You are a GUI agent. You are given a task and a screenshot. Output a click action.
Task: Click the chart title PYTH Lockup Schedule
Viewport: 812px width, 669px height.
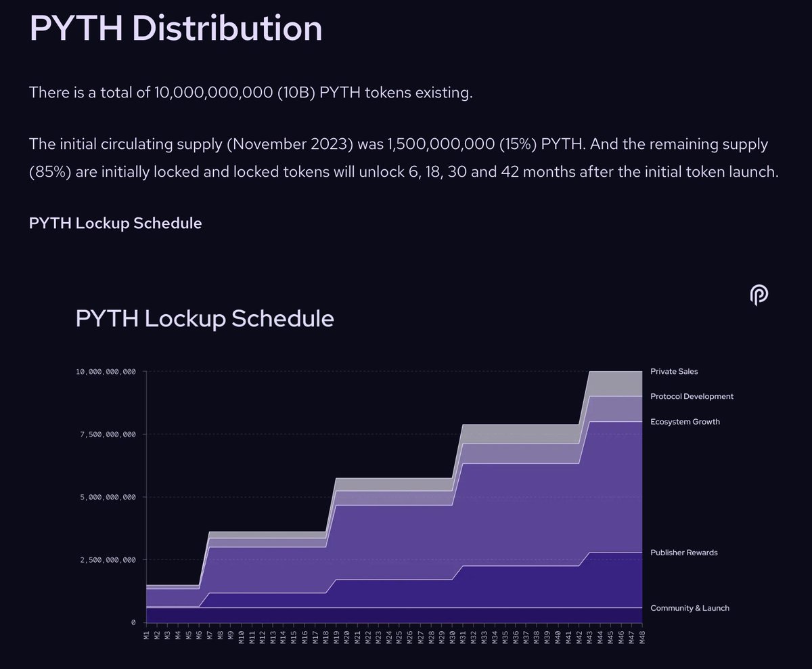205,318
